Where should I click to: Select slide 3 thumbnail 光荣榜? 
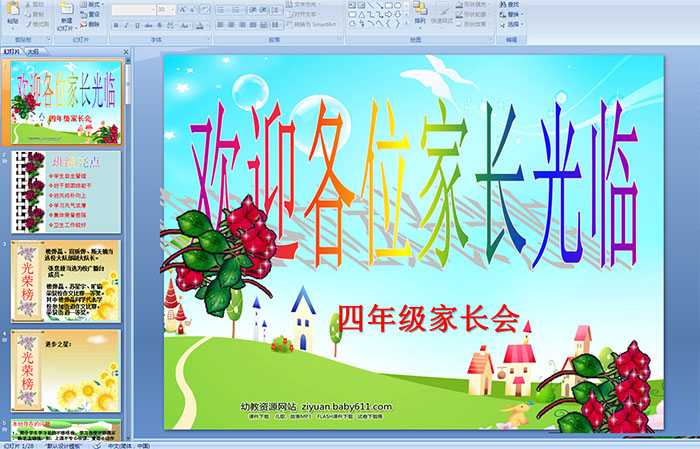click(x=66, y=281)
